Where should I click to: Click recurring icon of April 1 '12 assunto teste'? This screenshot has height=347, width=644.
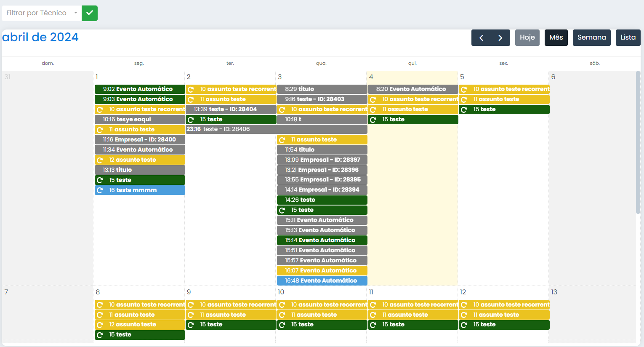click(x=100, y=160)
